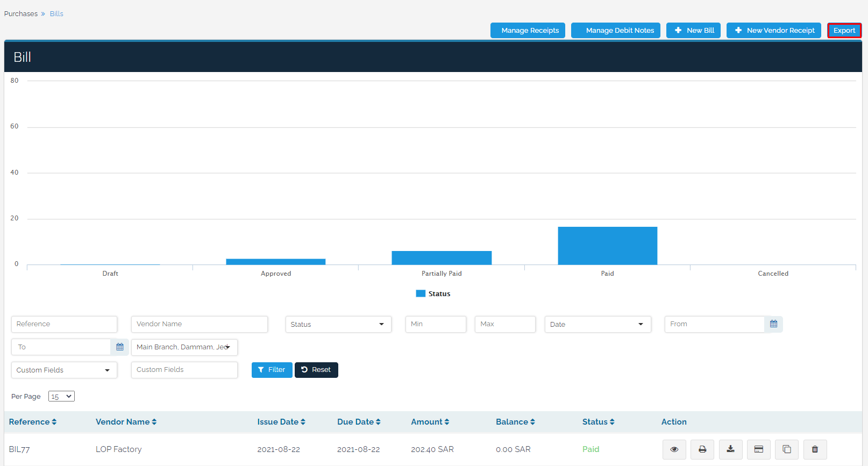Viewport: 868px width, 466px height.
Task: Sort table by Status column arrows
Action: (x=612, y=422)
